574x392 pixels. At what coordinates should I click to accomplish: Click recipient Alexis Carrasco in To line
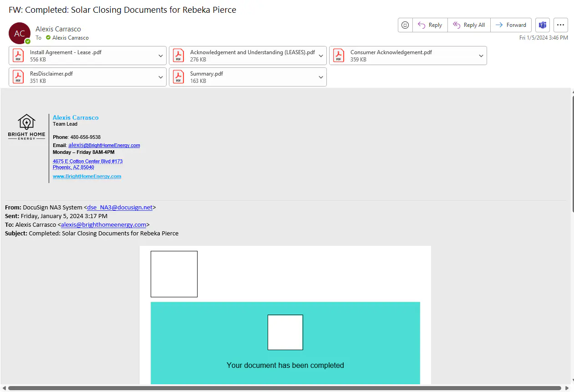(x=71, y=38)
